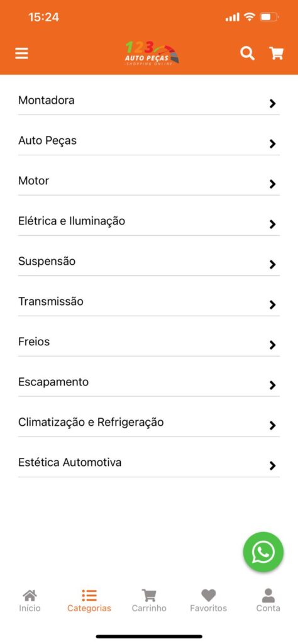Tap the 123 Auto Peças logo
298x644 pixels.
coord(152,53)
